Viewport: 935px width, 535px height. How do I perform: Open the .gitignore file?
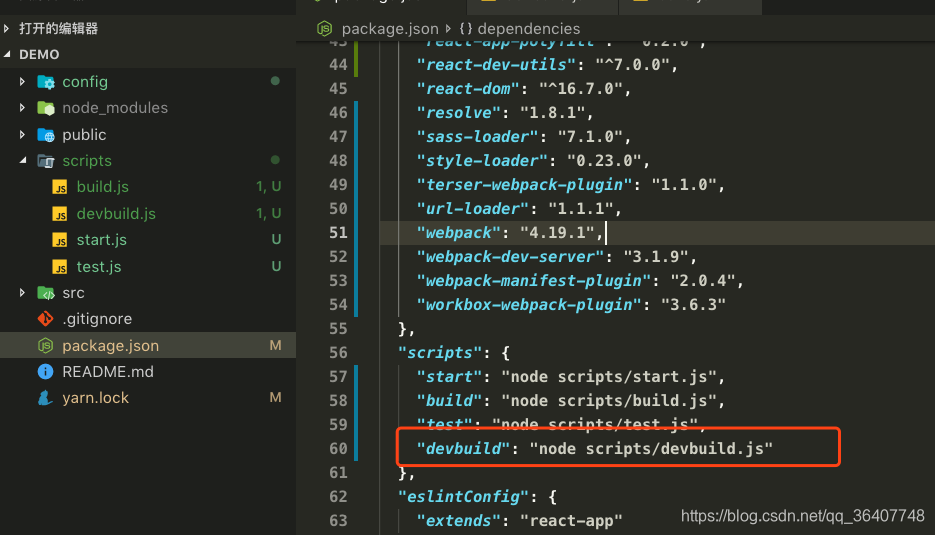(x=97, y=319)
